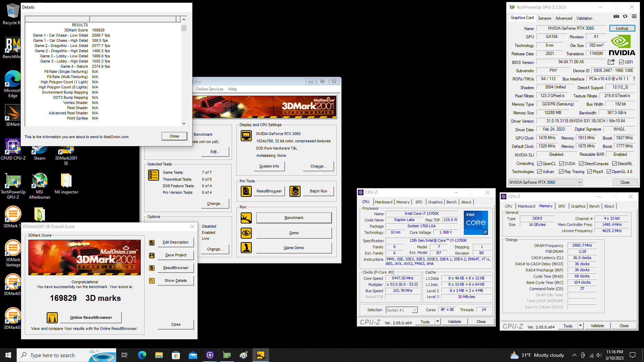Click the icon beside Show Details
The height and width of the screenshot is (362, 644).
coord(152,281)
